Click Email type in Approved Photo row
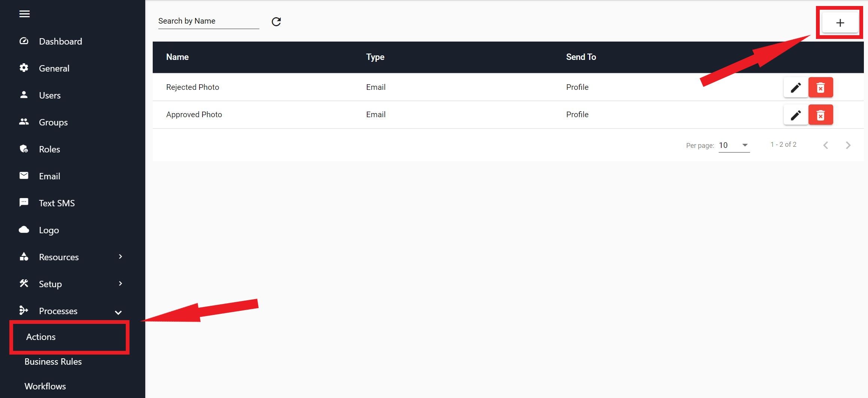 [375, 115]
